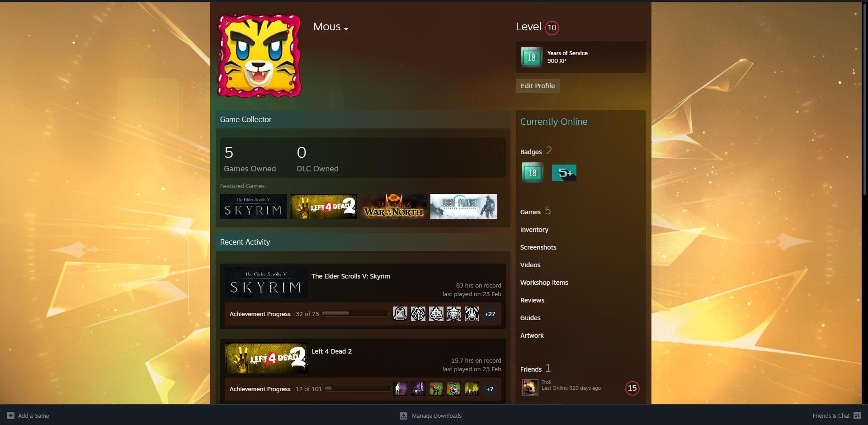
Task: Click Troll's level 15 circle badge
Action: [x=632, y=388]
